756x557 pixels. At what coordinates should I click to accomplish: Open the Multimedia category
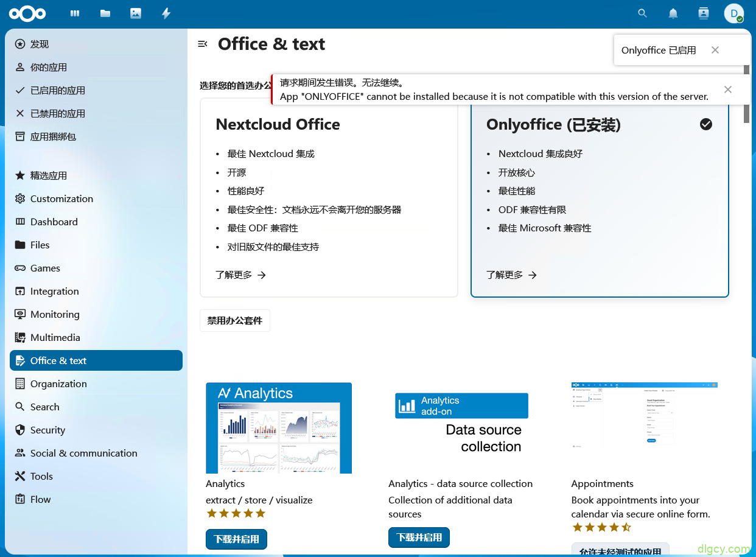[96, 337]
